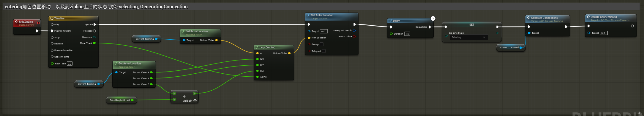Select the Generate Connections node title

544,18
